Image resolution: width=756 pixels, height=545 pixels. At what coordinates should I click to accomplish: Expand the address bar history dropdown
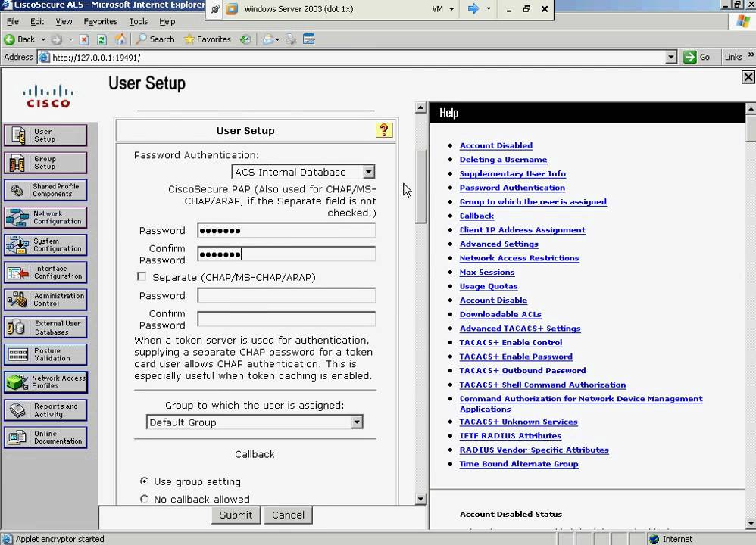tap(670, 58)
